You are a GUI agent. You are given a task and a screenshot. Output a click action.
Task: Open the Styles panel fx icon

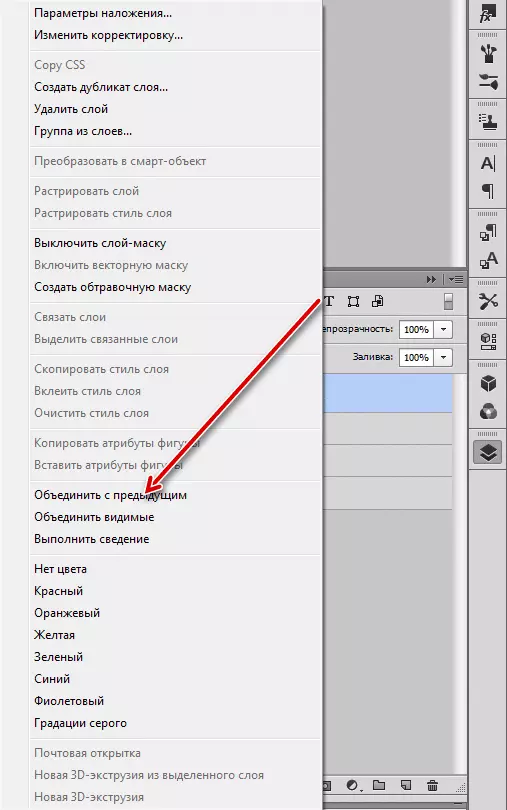(488, 14)
